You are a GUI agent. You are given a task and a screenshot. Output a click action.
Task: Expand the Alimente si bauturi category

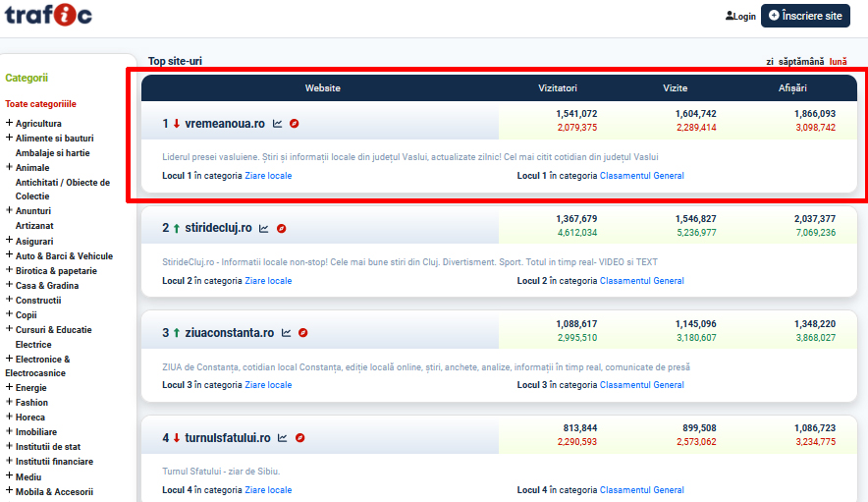pyautogui.click(x=9, y=138)
